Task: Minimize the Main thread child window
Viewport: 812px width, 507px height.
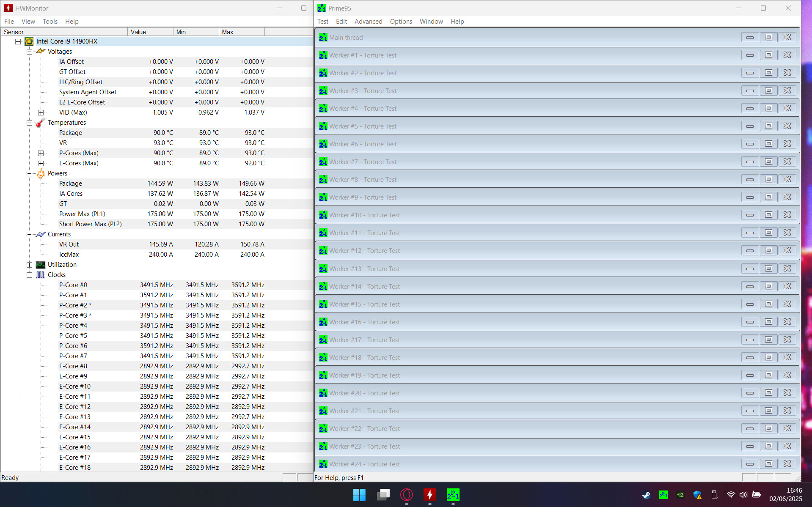Action: 750,38
